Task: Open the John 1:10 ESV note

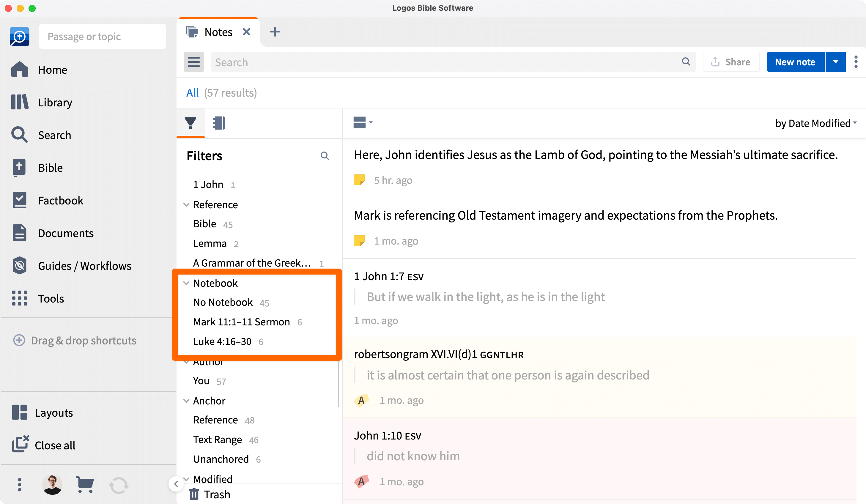Action: 599,459
